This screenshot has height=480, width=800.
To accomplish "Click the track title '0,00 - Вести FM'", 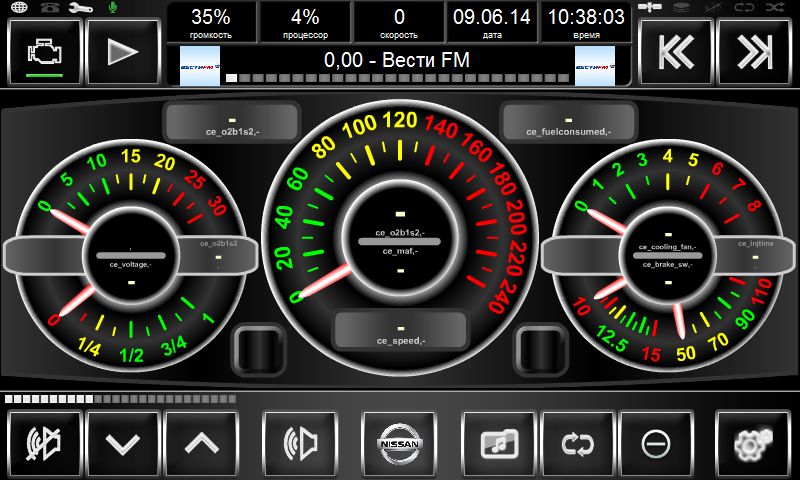I will click(x=397, y=60).
